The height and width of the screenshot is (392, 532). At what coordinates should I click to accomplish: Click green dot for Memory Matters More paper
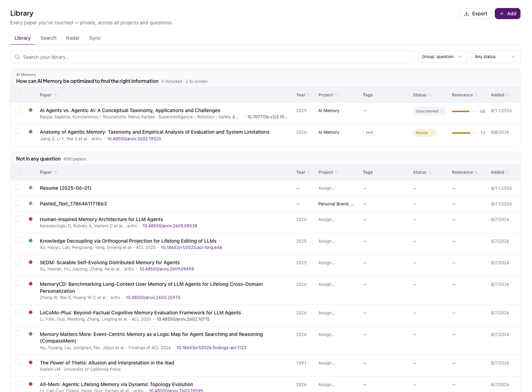[x=31, y=334]
